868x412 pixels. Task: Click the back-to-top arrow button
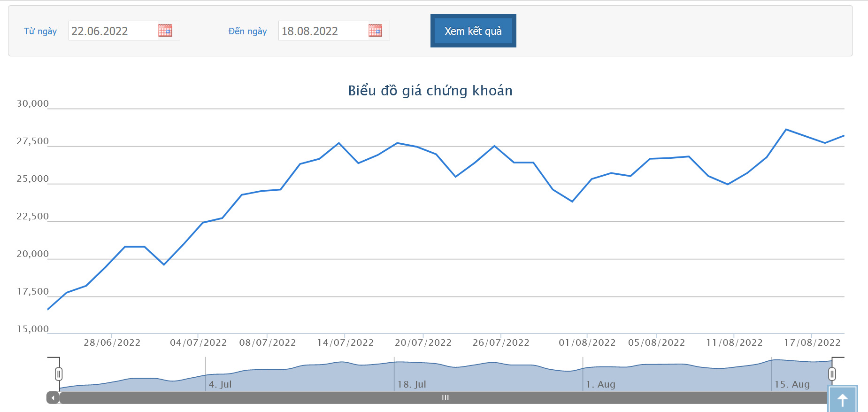pyautogui.click(x=843, y=399)
